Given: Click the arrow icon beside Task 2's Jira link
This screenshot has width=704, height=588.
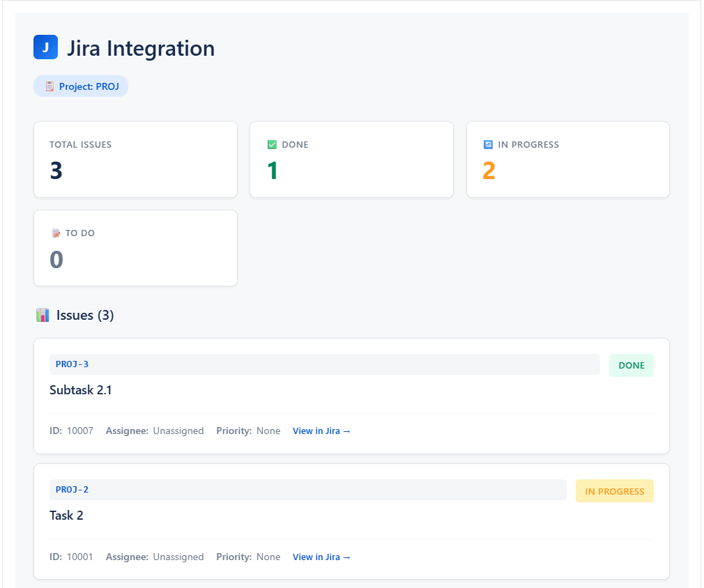Looking at the screenshot, I should pyautogui.click(x=346, y=557).
